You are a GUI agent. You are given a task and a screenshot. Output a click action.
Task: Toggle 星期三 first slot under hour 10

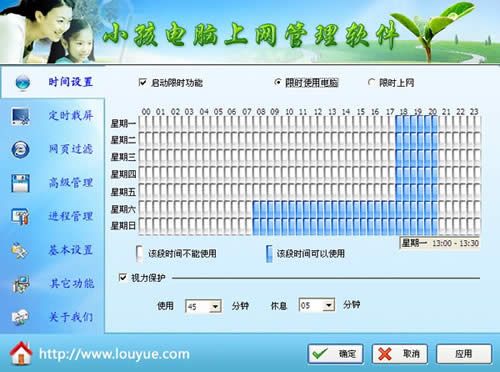(x=285, y=158)
